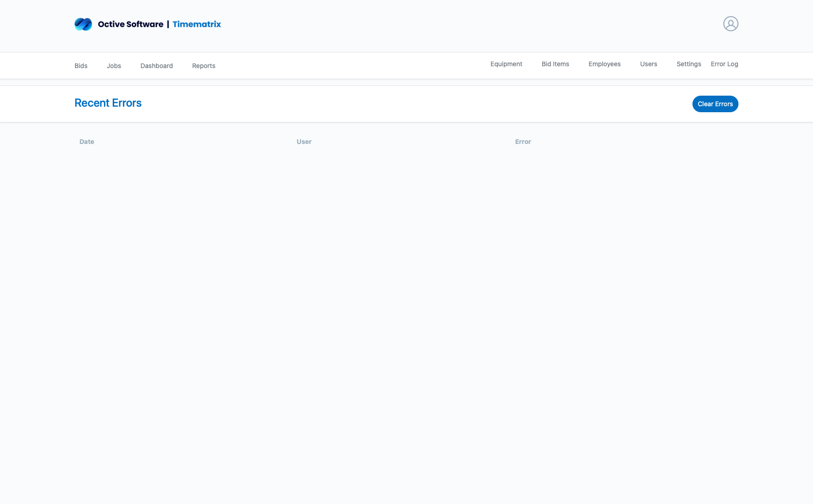
Task: Navigate to the Equipment page
Action: 506,64
